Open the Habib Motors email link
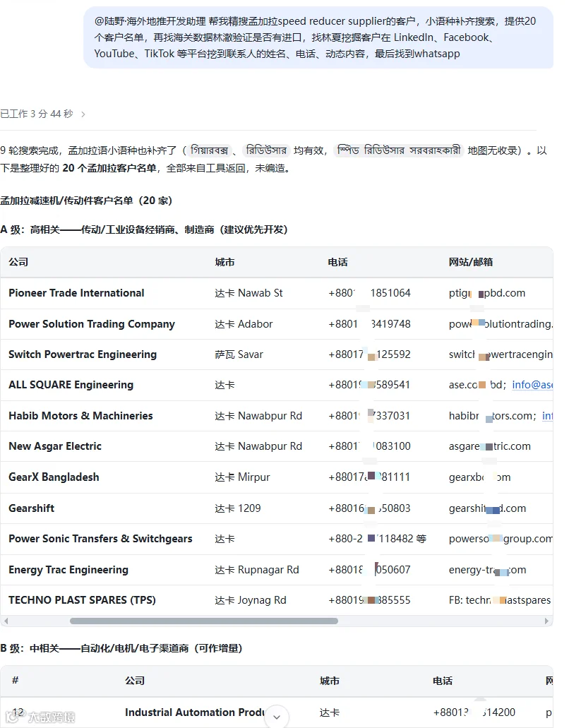The width and height of the screenshot is (569, 728). 547,415
